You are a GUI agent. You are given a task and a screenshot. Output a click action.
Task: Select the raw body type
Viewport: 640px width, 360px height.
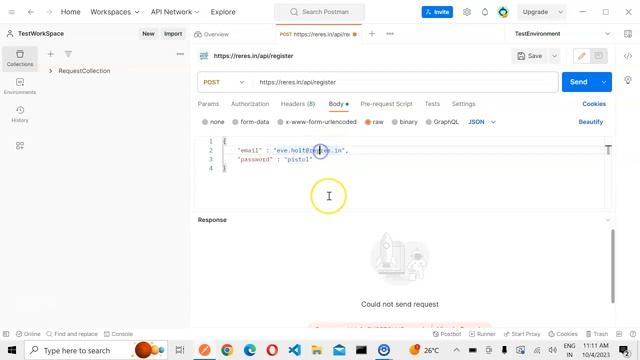click(x=374, y=122)
